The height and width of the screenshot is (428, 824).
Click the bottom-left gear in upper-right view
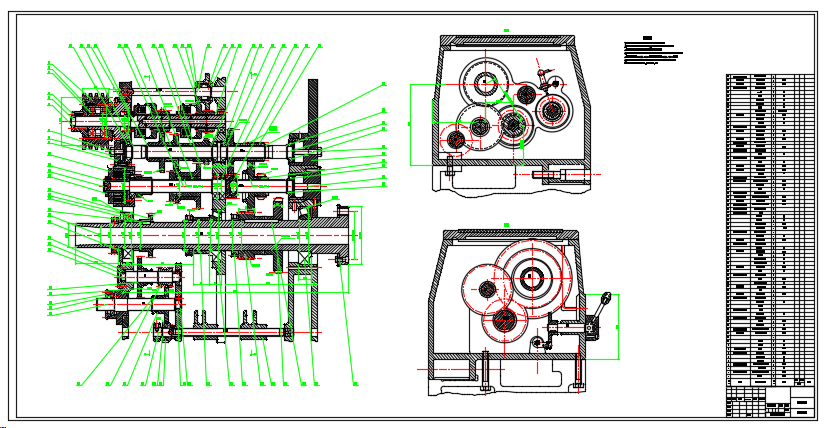(x=456, y=139)
